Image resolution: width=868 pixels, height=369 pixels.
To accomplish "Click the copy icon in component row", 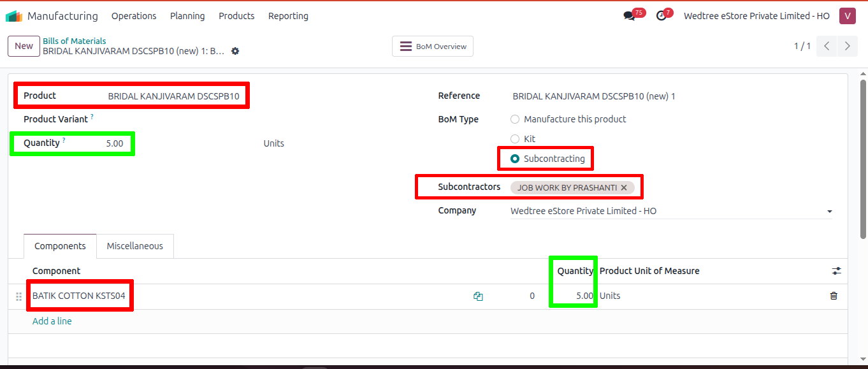I will pos(478,296).
